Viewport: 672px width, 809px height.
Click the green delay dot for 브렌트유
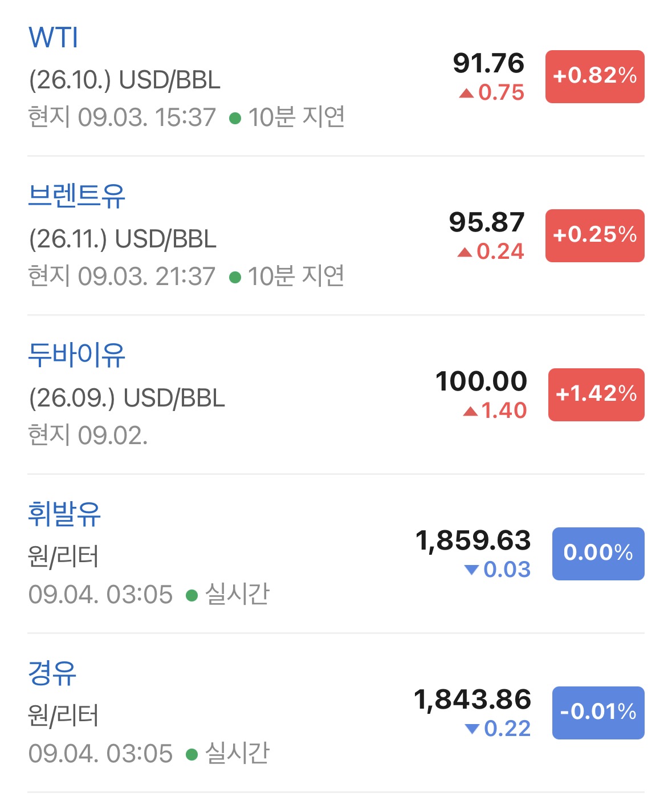coord(235,278)
